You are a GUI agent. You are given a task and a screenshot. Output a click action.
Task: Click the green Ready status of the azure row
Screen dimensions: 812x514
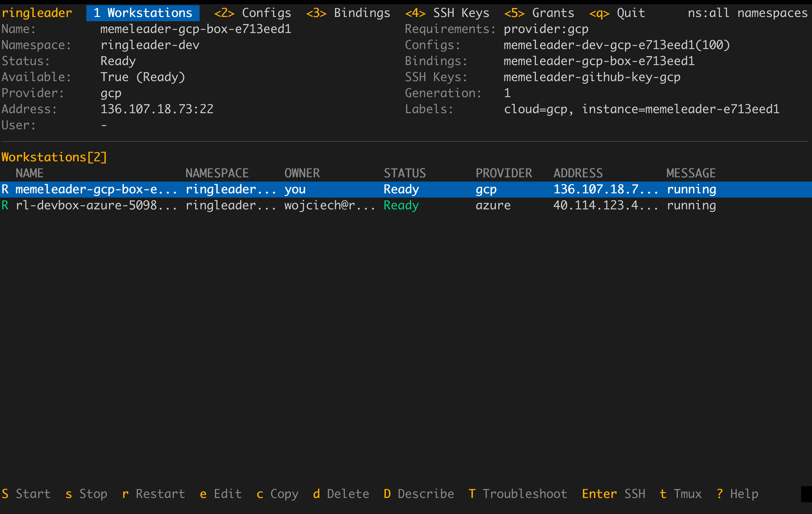tap(401, 205)
